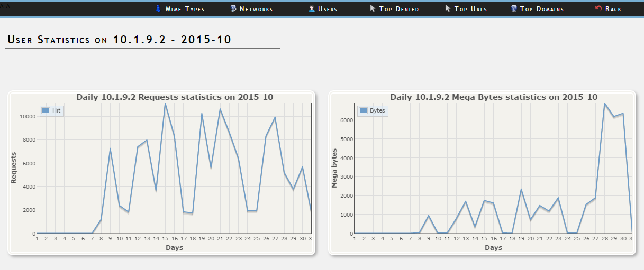Go back using the Back link
This screenshot has height=270, width=644.
tap(613, 9)
